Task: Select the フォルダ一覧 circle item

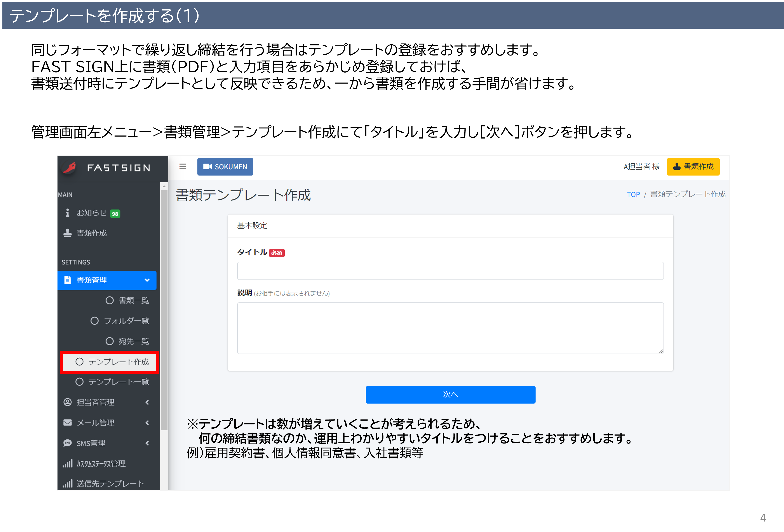Action: tap(120, 321)
